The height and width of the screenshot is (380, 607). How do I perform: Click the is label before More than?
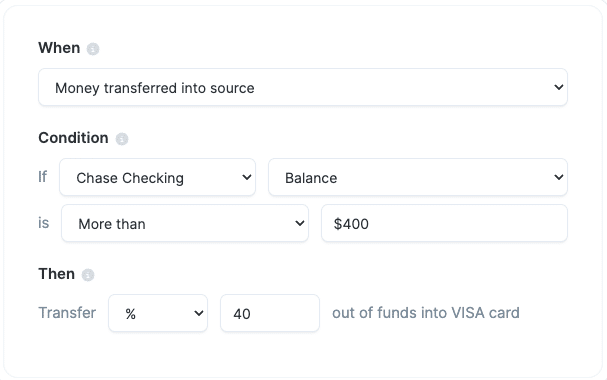(x=43, y=223)
